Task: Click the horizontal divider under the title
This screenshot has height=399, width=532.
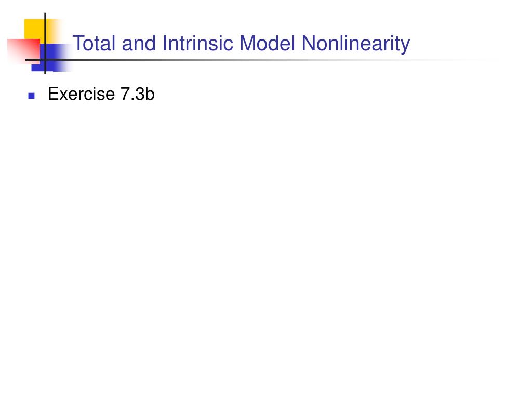Action: point(258,60)
